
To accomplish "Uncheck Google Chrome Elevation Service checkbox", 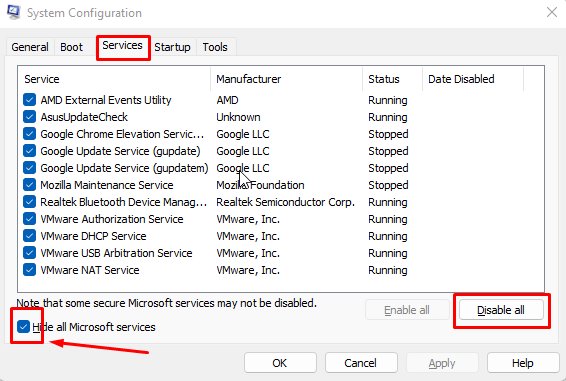I will [29, 134].
